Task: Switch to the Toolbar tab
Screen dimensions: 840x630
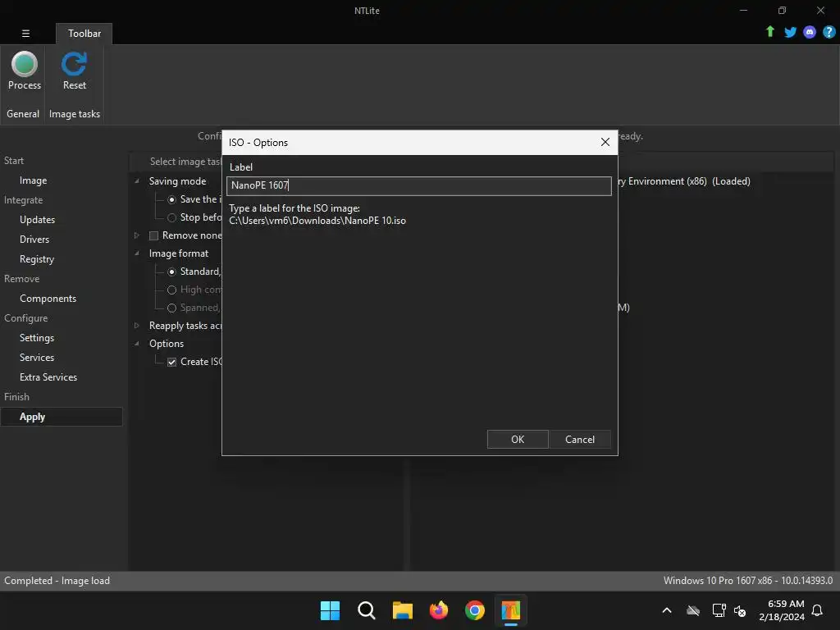Action: [x=84, y=33]
